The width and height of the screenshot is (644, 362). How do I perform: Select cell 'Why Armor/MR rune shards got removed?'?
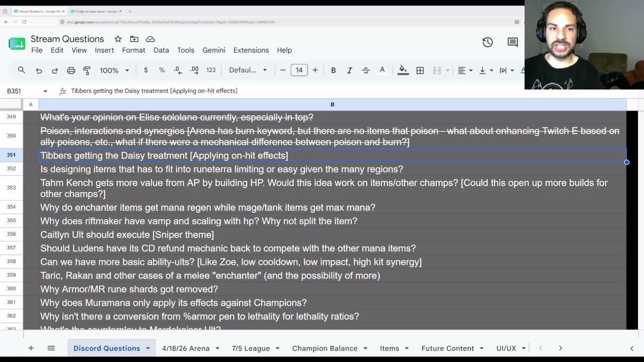[332, 289]
